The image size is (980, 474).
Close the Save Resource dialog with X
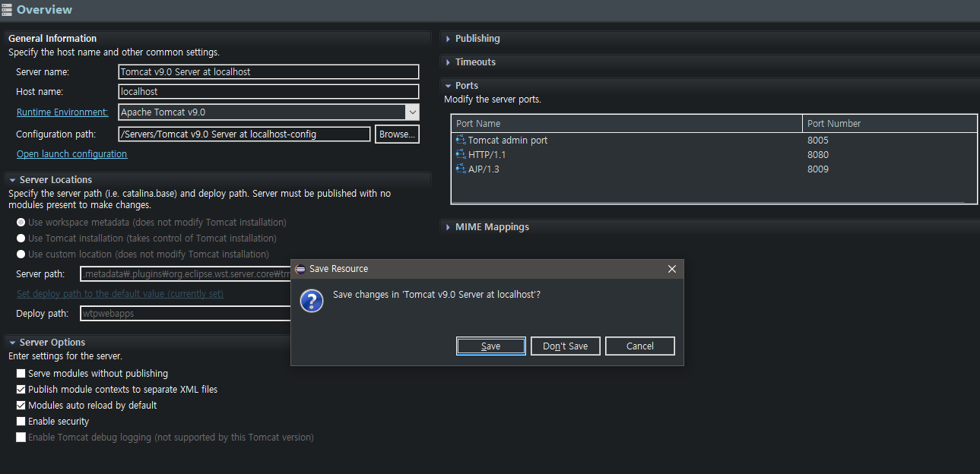point(671,269)
